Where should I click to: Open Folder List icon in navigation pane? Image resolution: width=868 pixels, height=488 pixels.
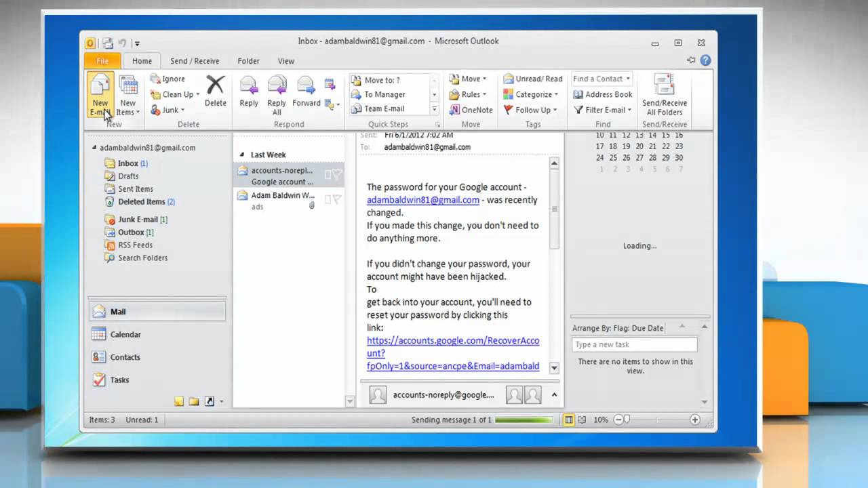(x=194, y=401)
